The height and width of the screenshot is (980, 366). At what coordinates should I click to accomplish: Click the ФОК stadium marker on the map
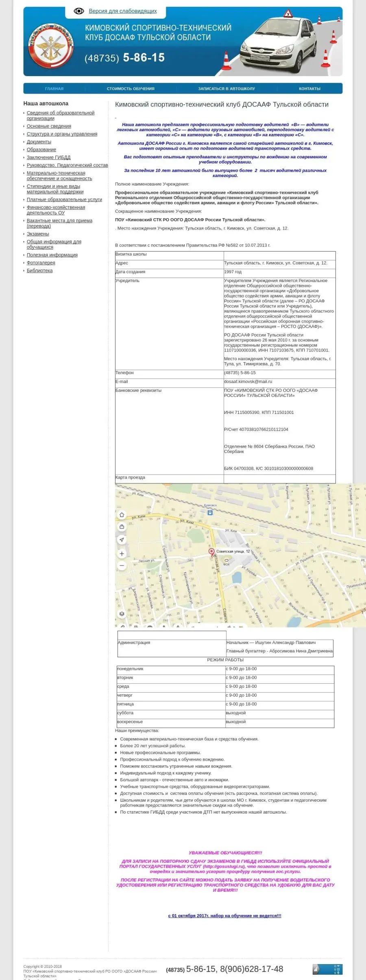227,560
